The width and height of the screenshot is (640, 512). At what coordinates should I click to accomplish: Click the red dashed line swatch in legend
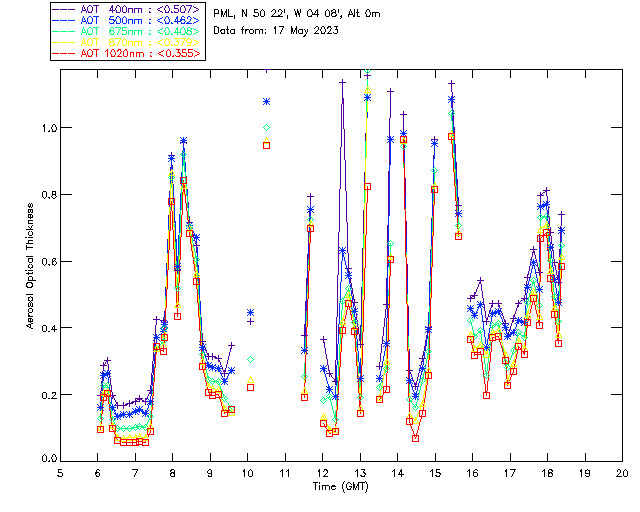click(65, 53)
